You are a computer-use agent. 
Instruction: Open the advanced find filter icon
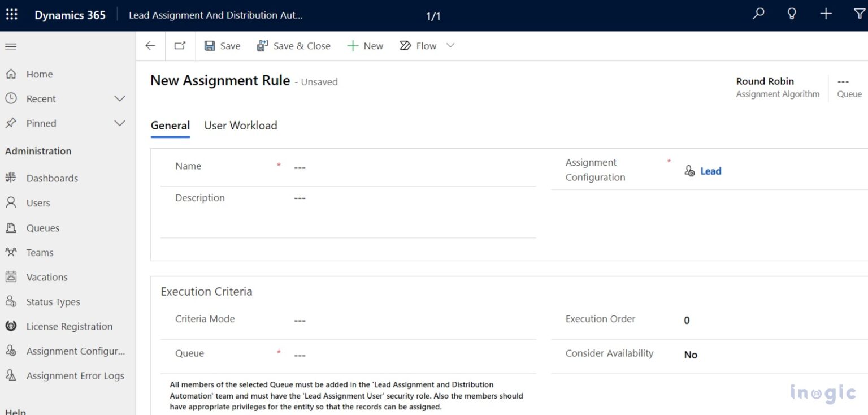click(859, 14)
